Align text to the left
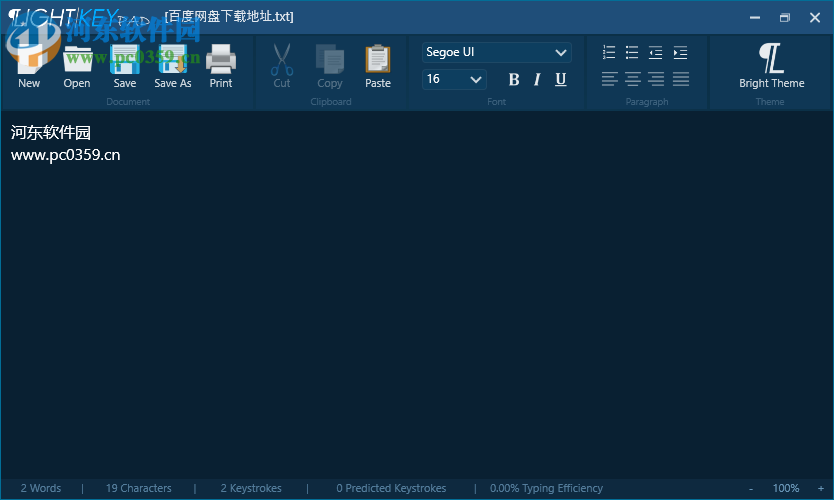The image size is (834, 500). (x=610, y=79)
